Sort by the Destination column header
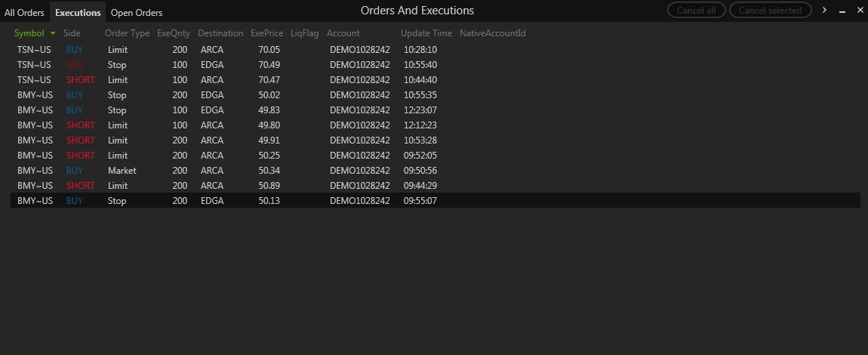 220,33
